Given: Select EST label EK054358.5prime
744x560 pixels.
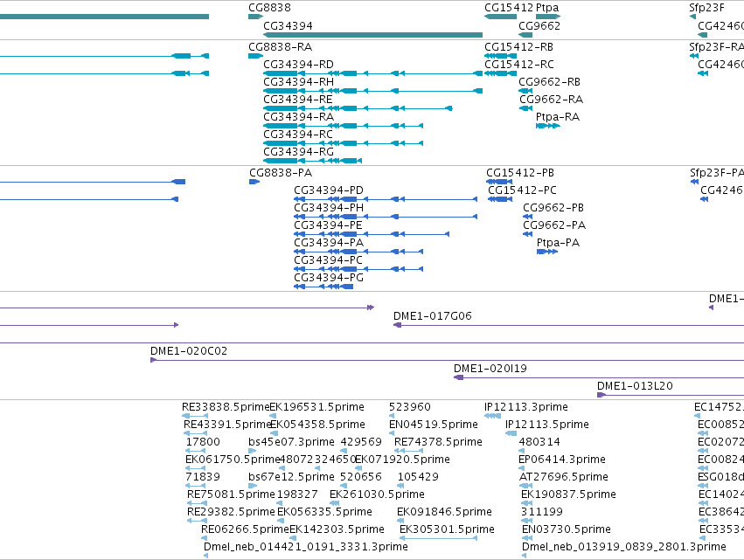Looking at the screenshot, I should [x=317, y=425].
